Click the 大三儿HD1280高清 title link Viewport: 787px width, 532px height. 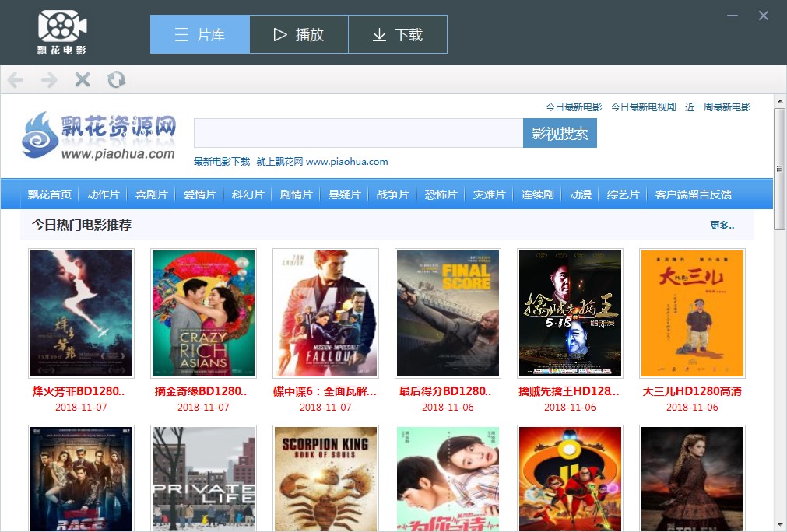[692, 391]
